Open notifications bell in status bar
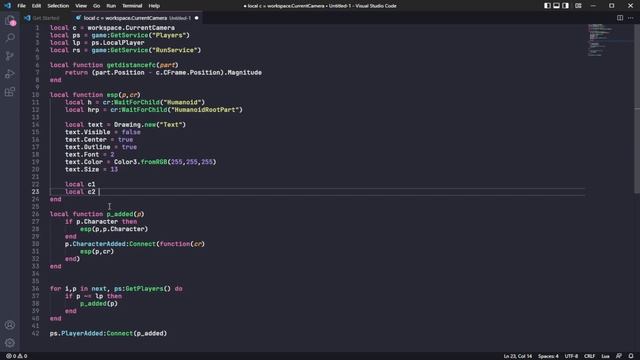The height and width of the screenshot is (360, 640). pos(631,356)
